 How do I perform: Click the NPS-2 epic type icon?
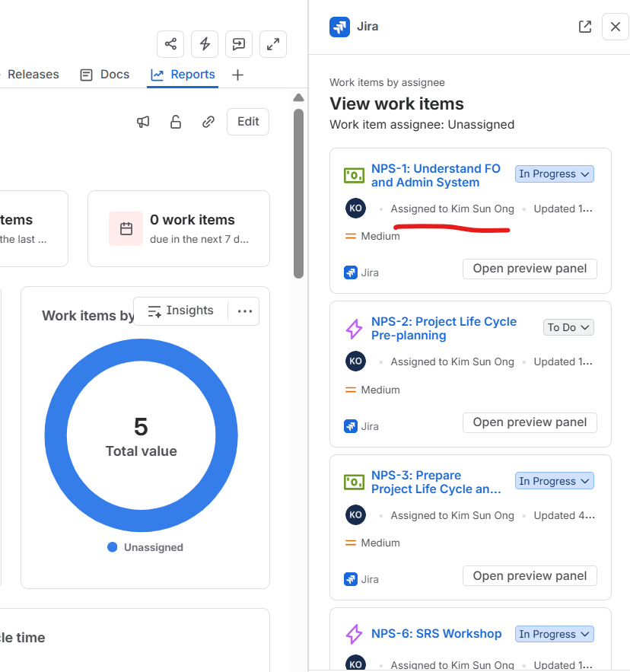click(x=354, y=329)
